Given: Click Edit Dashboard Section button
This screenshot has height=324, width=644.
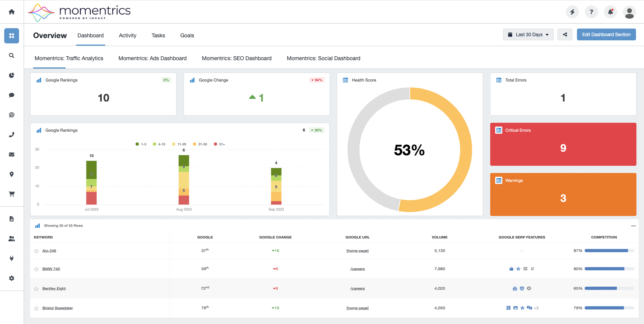Looking at the screenshot, I should (606, 34).
